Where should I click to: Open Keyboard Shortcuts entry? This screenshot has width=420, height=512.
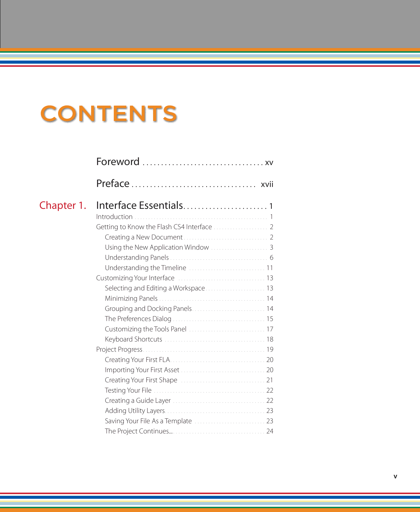click(133, 339)
